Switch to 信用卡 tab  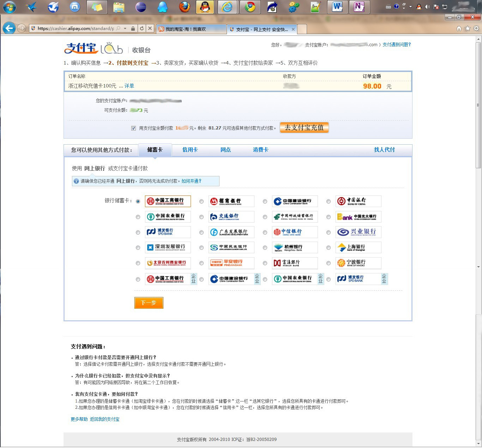pos(190,150)
